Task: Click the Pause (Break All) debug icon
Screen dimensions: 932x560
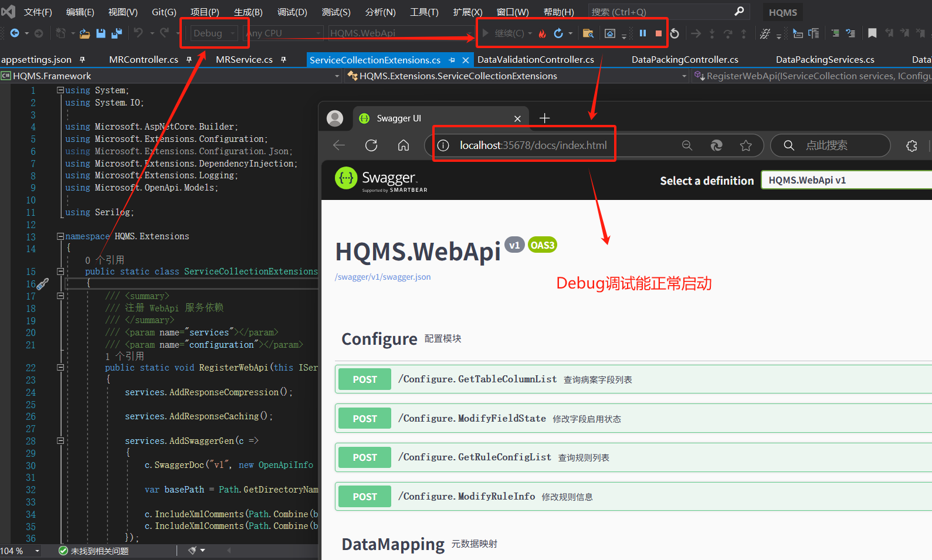Action: pos(643,33)
